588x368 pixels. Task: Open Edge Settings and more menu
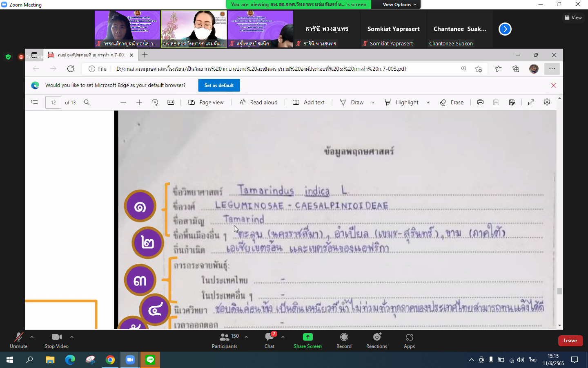(x=552, y=69)
